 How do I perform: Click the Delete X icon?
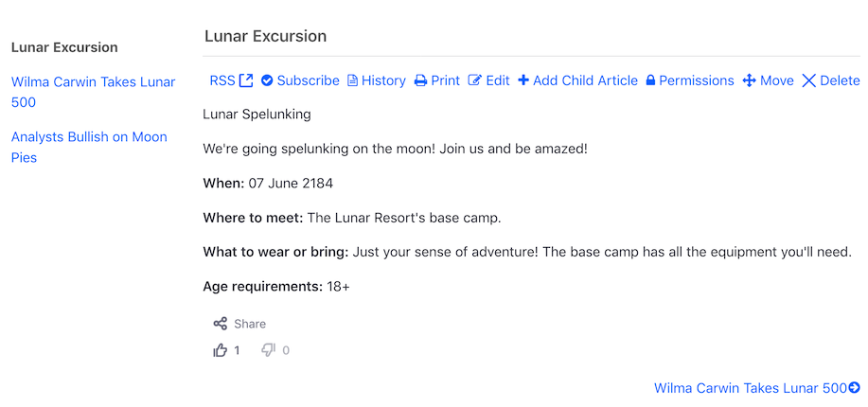808,80
